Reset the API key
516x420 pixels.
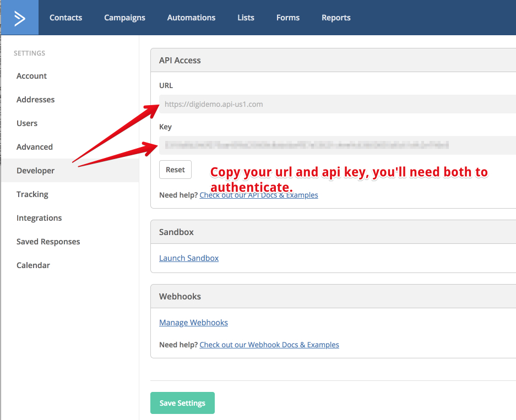(x=175, y=170)
